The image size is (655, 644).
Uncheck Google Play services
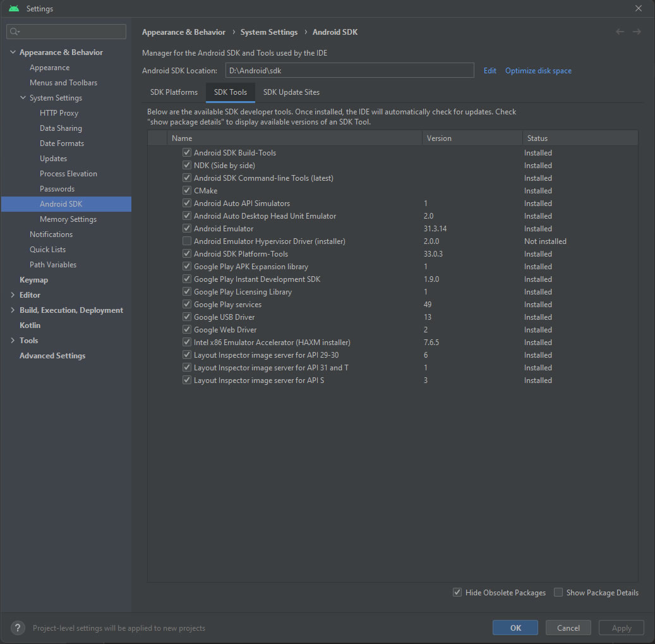coord(187,304)
